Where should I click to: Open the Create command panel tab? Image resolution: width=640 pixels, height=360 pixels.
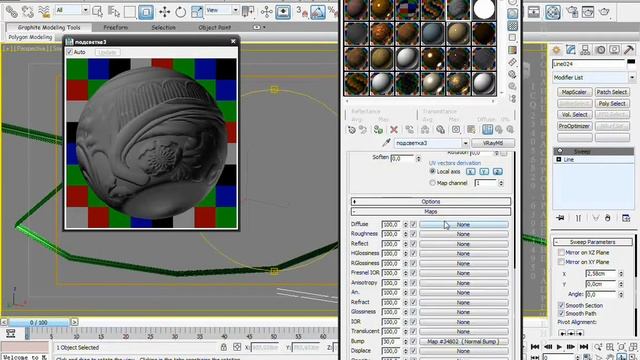point(556,50)
